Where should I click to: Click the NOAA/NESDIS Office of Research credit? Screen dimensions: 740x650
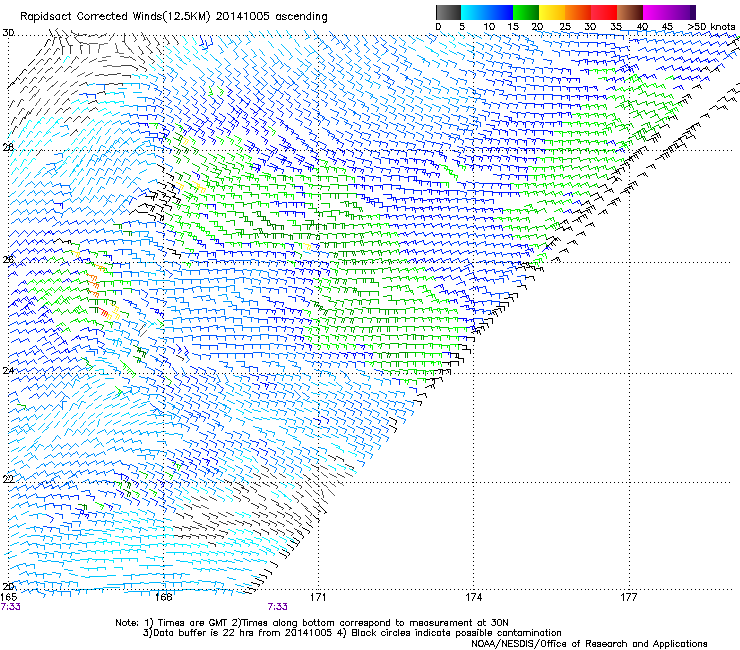pos(589,643)
